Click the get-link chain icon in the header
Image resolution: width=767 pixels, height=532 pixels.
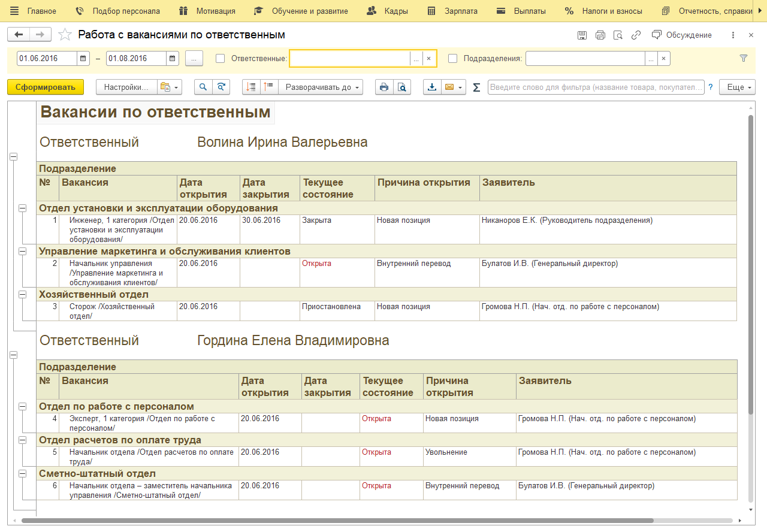point(636,35)
